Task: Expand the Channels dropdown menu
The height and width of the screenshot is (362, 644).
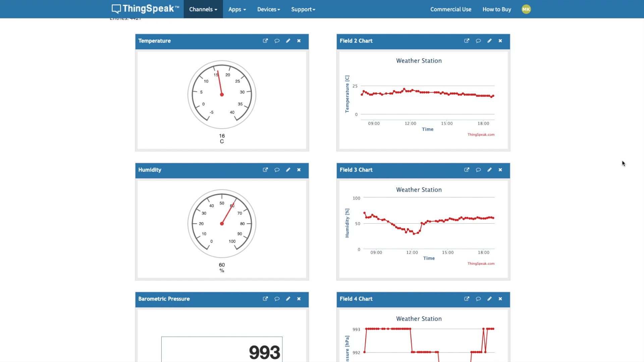Action: (203, 9)
